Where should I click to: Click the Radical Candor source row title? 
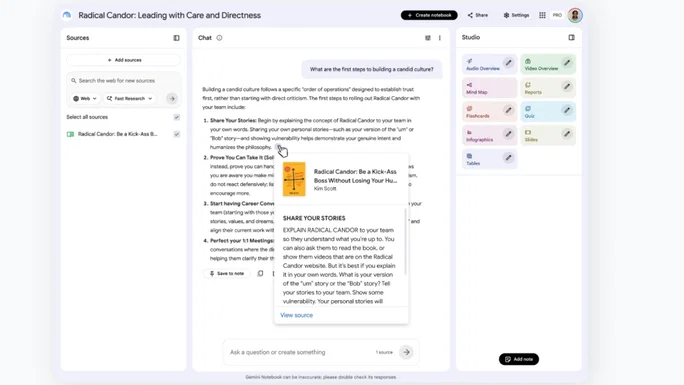pyautogui.click(x=118, y=134)
